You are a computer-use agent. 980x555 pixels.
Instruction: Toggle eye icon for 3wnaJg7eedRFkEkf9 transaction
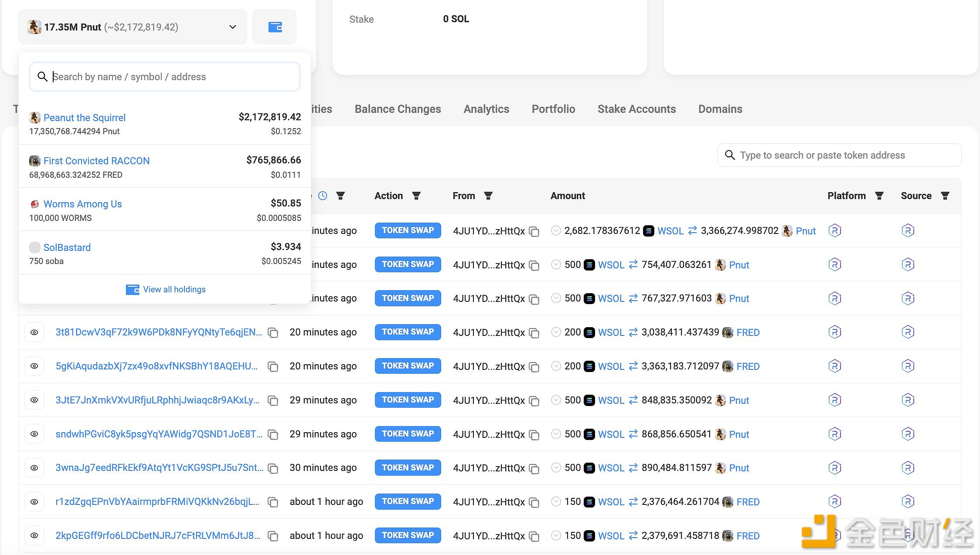tap(34, 468)
